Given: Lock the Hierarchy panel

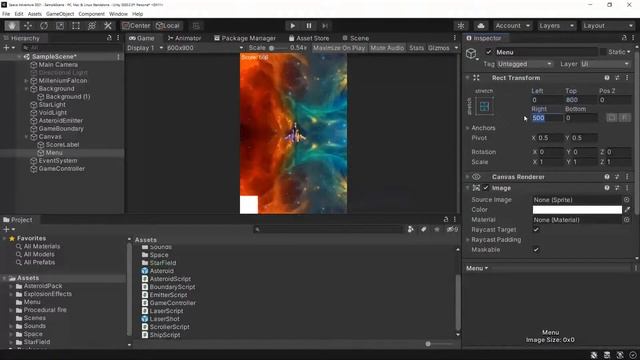Looking at the screenshot, I should (109, 38).
